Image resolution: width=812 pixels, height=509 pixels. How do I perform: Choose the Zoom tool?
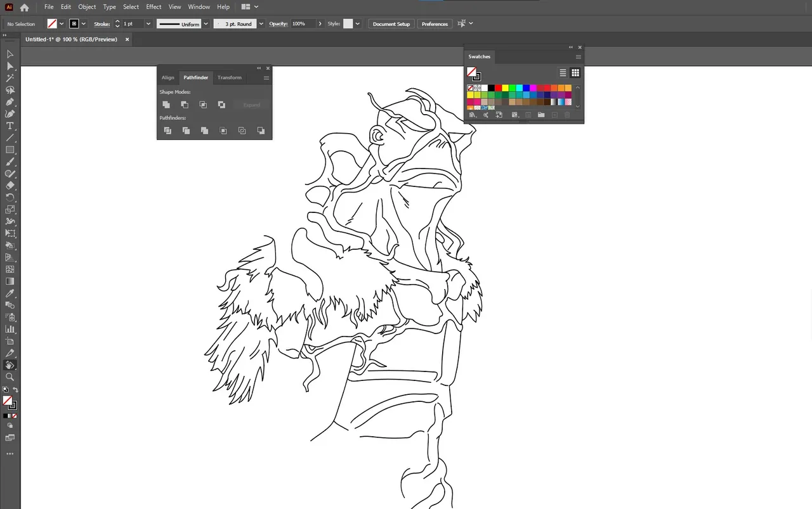pos(10,377)
